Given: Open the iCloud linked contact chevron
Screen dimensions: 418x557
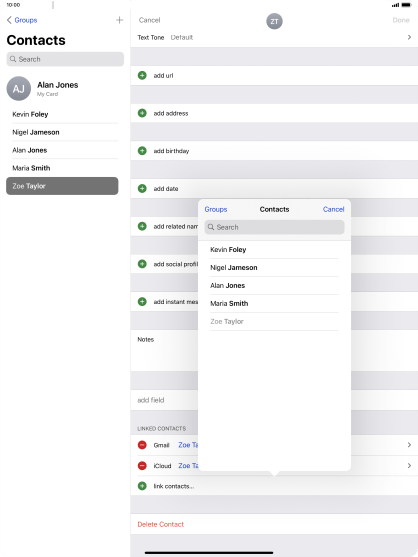Looking at the screenshot, I should (409, 465).
